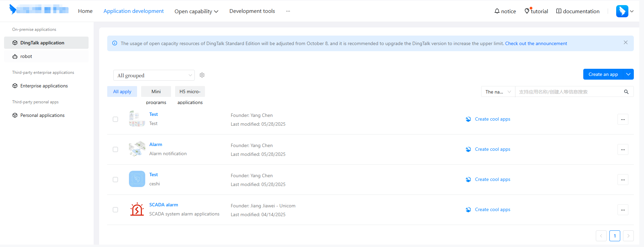Open the Check out the announcement link

coord(536,43)
